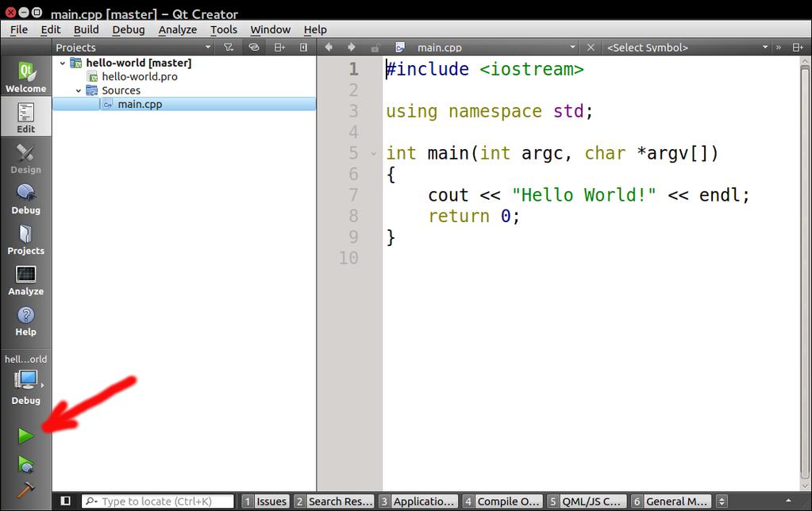The height and width of the screenshot is (511, 812).
Task: Click the return 0; statement
Action: 474,216
